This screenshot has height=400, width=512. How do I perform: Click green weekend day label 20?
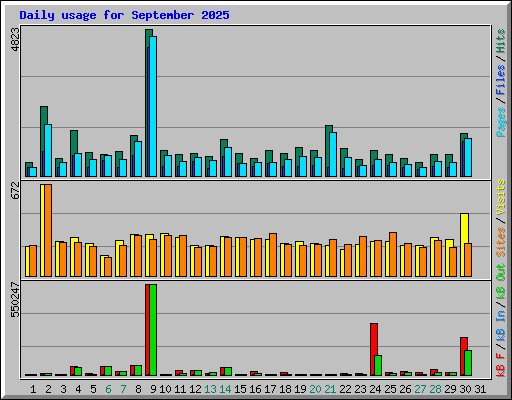pyautogui.click(x=315, y=389)
